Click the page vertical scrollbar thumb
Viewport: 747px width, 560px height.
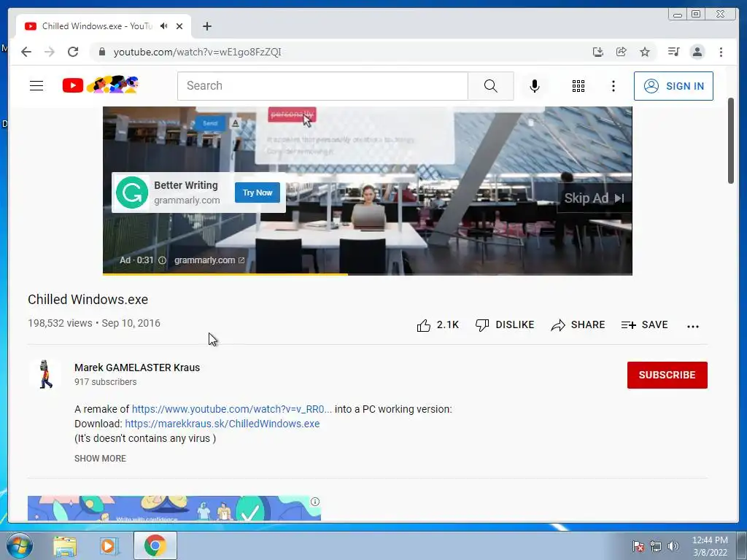(731, 141)
